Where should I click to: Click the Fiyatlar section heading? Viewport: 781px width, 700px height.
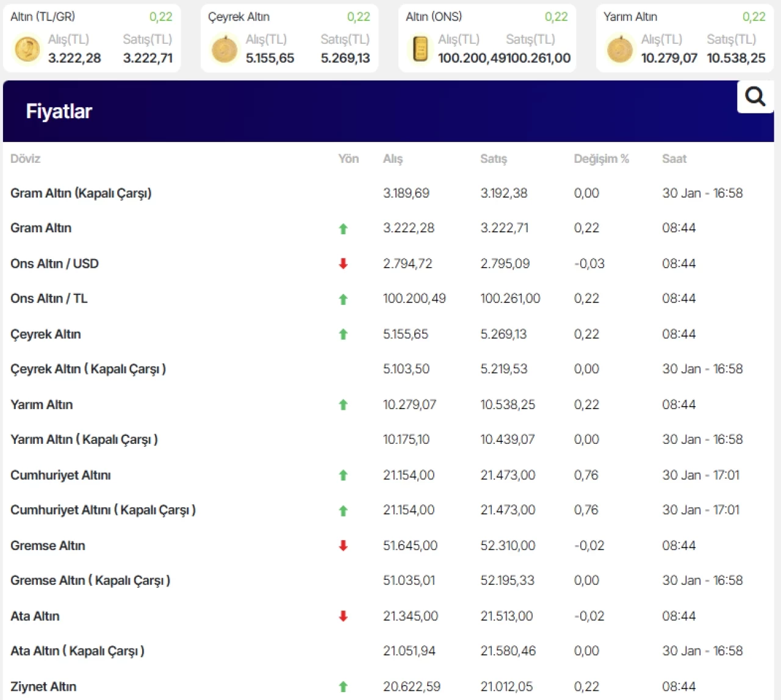(59, 112)
